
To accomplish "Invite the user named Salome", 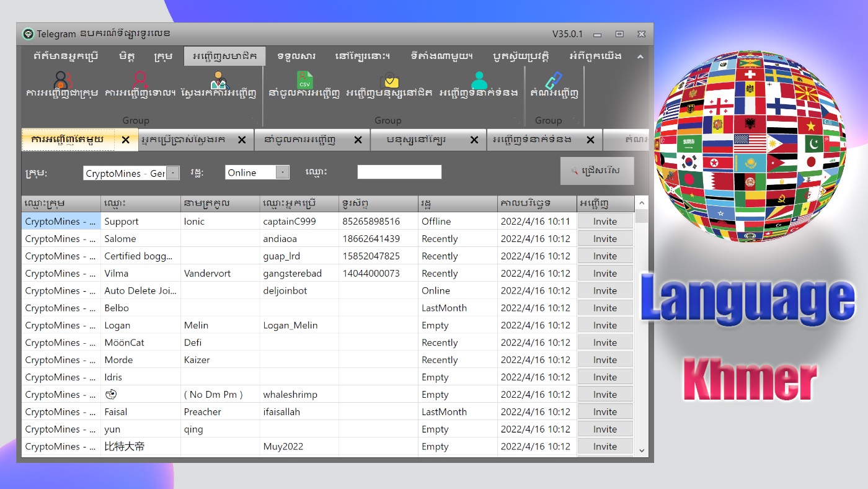I will tap(604, 238).
